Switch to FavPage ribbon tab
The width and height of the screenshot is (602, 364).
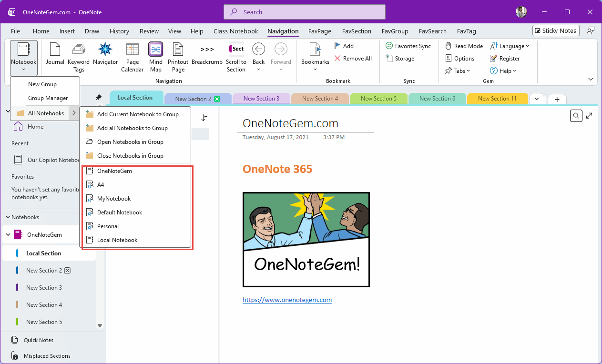tap(319, 31)
